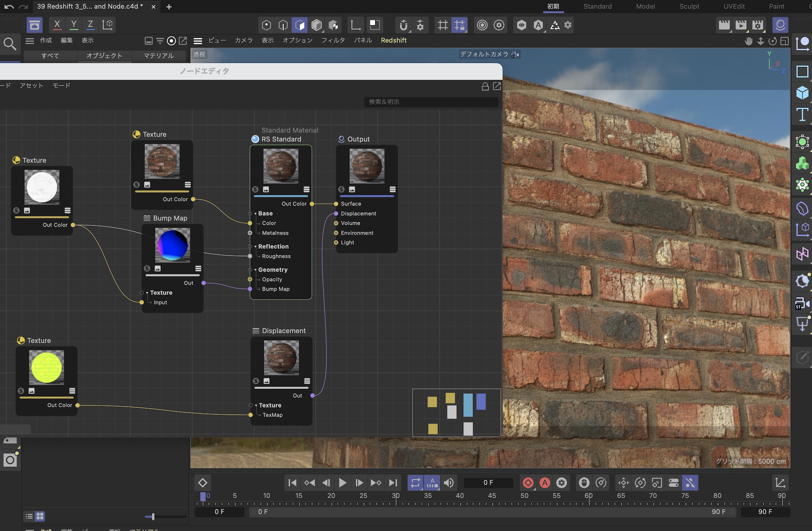Toggle the Record Active Objects button
Screen dimensions: 812x531
click(528, 483)
